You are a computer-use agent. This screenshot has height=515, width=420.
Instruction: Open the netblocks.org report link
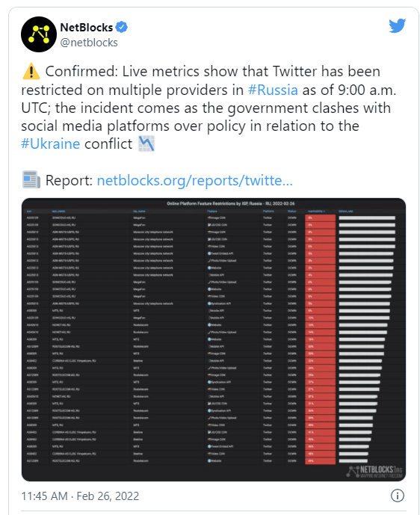tap(194, 180)
